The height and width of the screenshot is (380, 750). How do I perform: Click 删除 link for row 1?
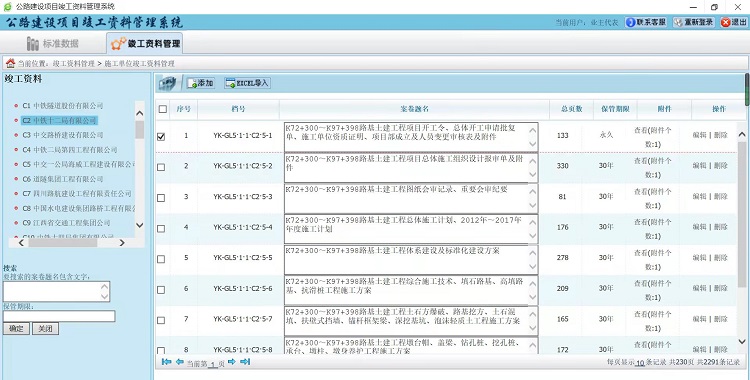721,135
